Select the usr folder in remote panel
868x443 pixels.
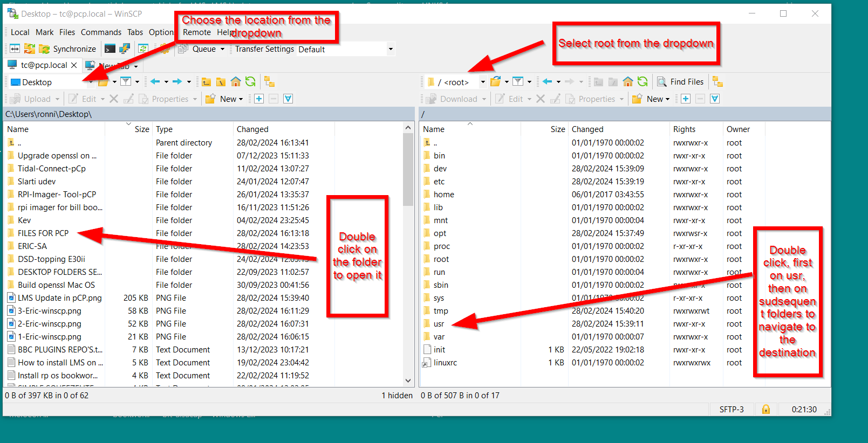click(439, 324)
